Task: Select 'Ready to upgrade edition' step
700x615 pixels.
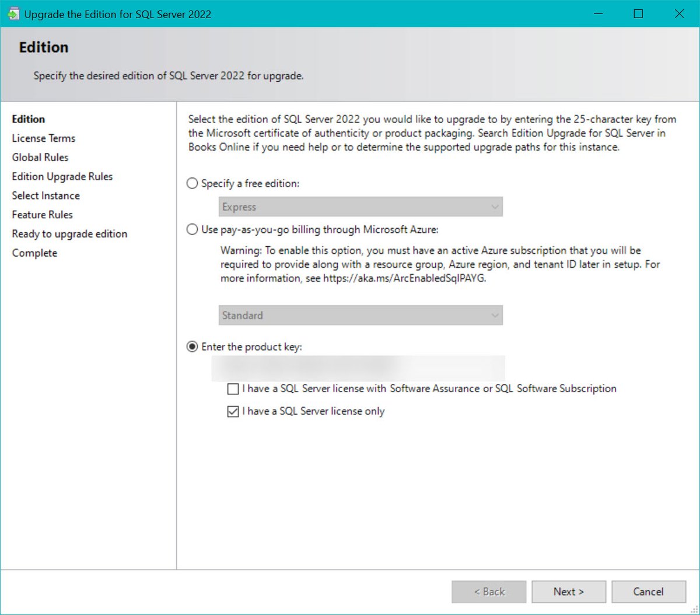Action: [69, 234]
